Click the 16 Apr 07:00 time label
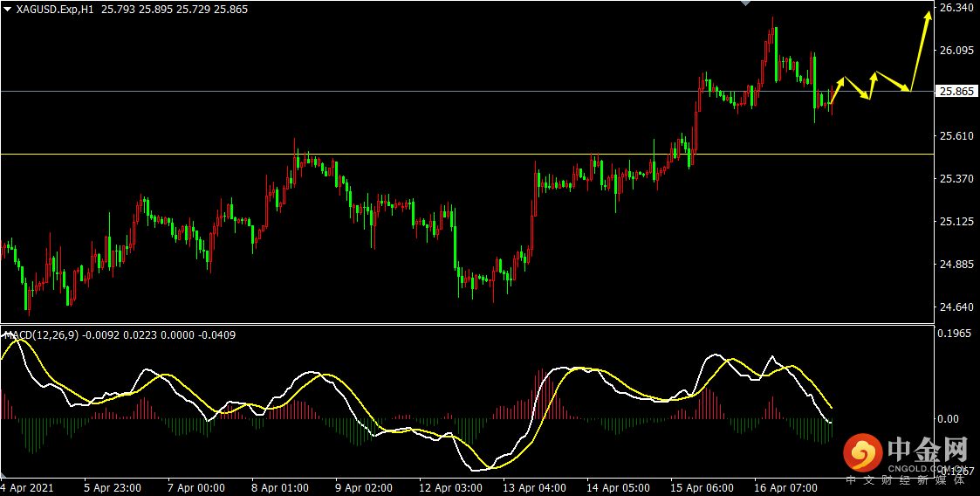 click(785, 487)
